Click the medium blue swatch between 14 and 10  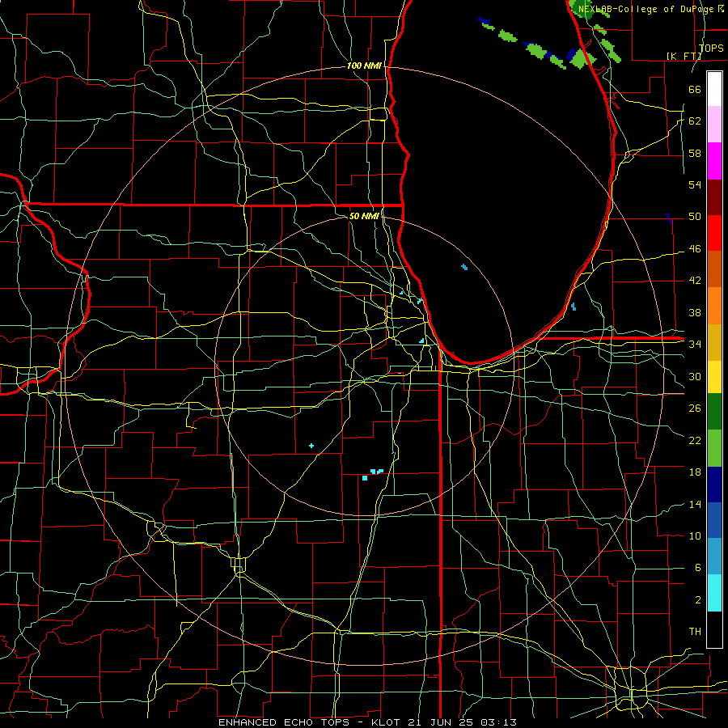click(x=714, y=520)
